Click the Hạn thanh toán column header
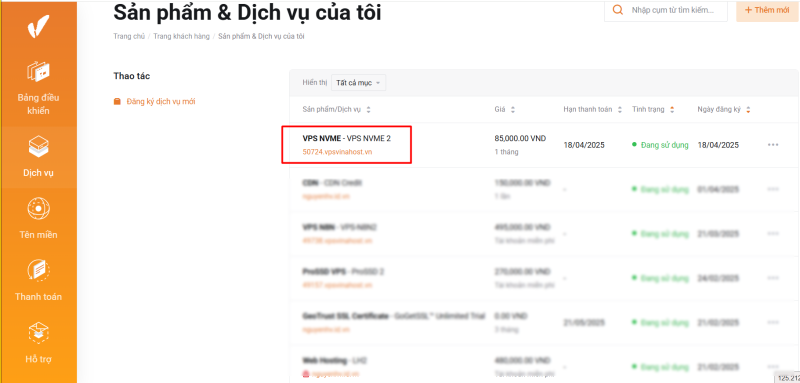 pos(589,110)
